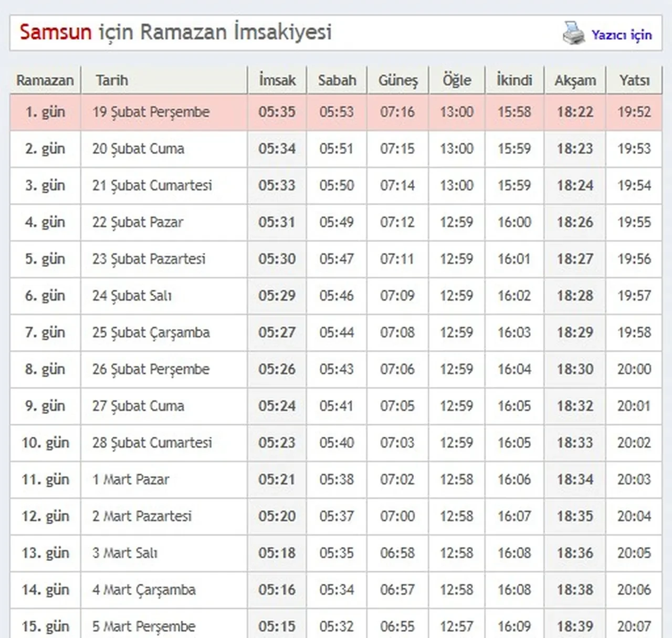Click the Akşam time 18:39 on day fifteen

575,626
